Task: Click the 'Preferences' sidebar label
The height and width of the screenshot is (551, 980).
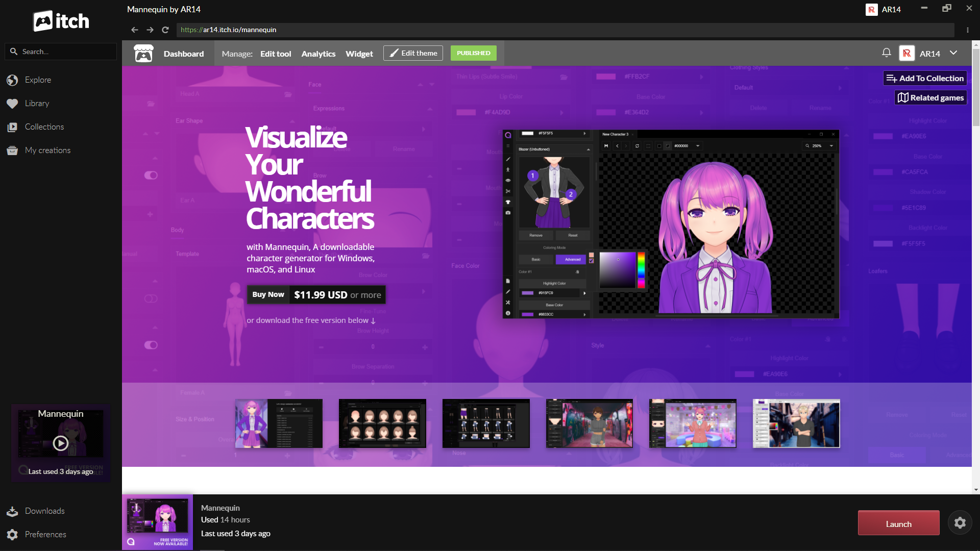Action: pyautogui.click(x=45, y=535)
